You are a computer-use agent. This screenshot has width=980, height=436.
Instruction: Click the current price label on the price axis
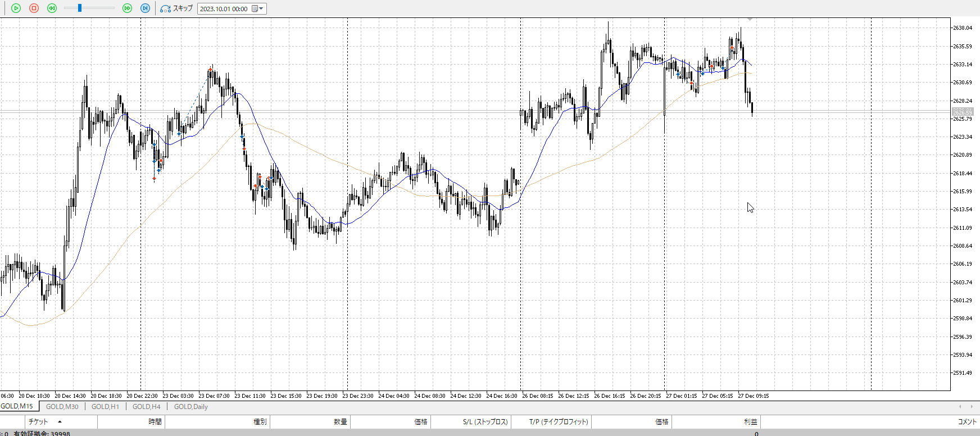tap(962, 112)
